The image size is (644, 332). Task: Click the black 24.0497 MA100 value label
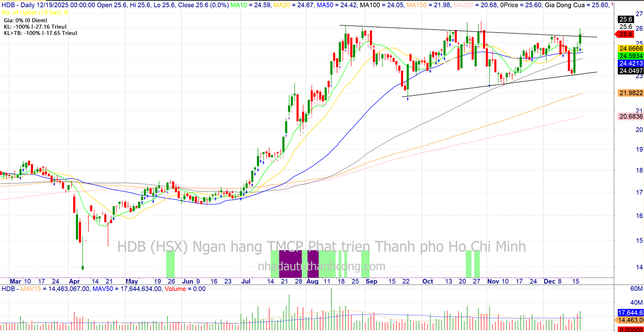630,70
